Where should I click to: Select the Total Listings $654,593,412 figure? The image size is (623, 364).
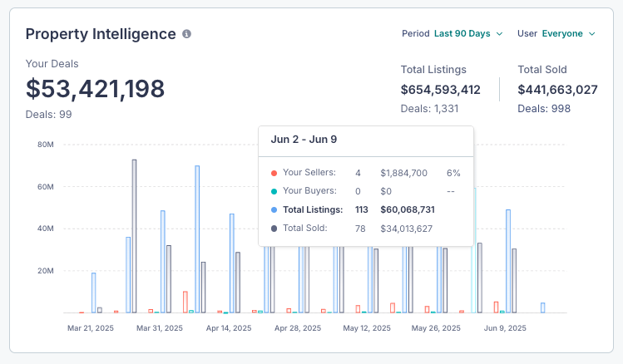pyautogui.click(x=440, y=90)
